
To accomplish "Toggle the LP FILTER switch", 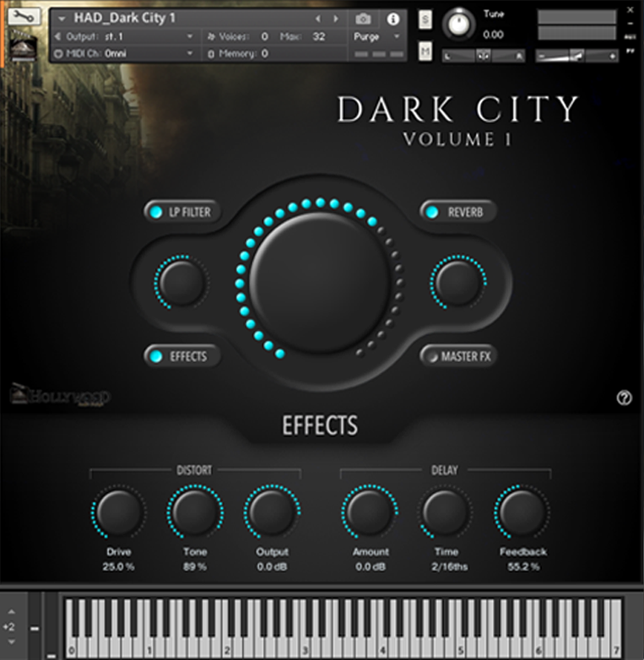I will (x=181, y=212).
